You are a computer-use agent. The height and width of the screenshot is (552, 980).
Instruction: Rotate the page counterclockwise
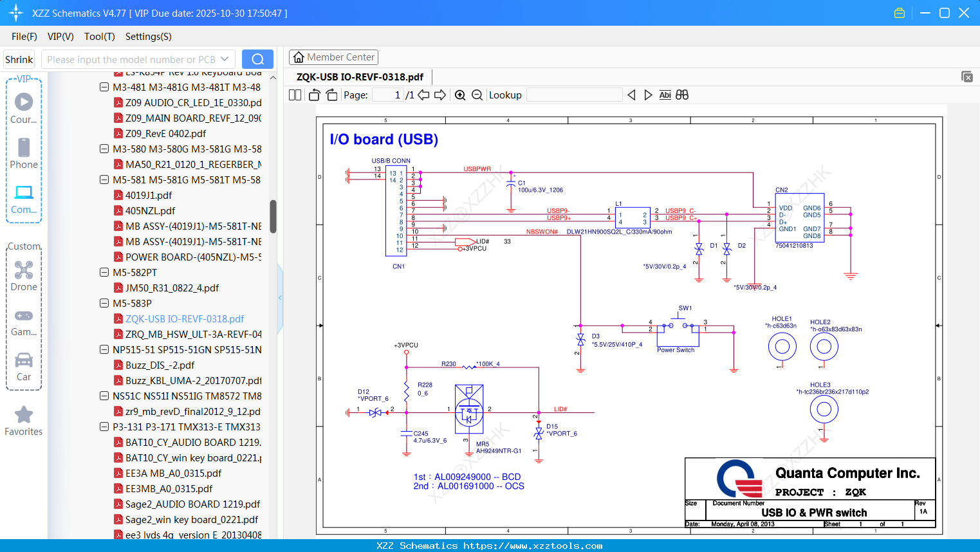[x=314, y=95]
